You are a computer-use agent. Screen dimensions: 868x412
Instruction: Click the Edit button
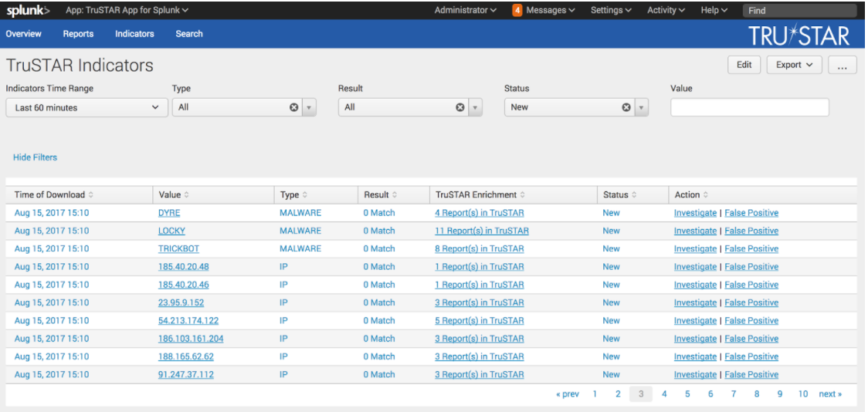click(744, 65)
